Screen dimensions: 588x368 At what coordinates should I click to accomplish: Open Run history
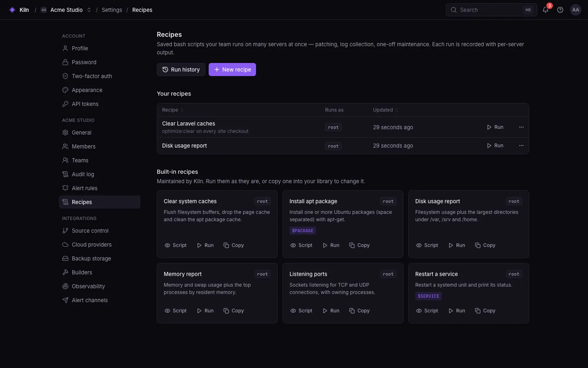pyautogui.click(x=181, y=70)
